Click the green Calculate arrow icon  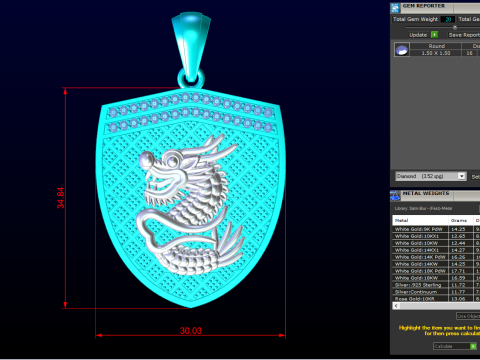tap(473, 346)
